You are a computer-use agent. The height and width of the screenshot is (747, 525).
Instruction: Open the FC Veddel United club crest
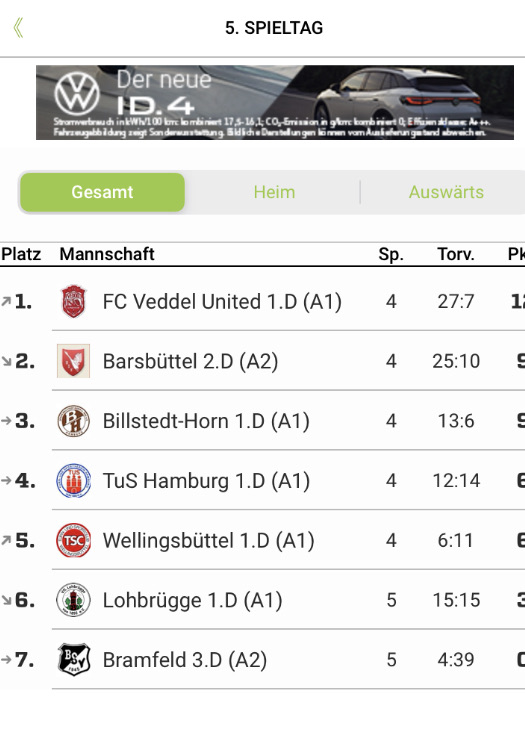point(73,301)
